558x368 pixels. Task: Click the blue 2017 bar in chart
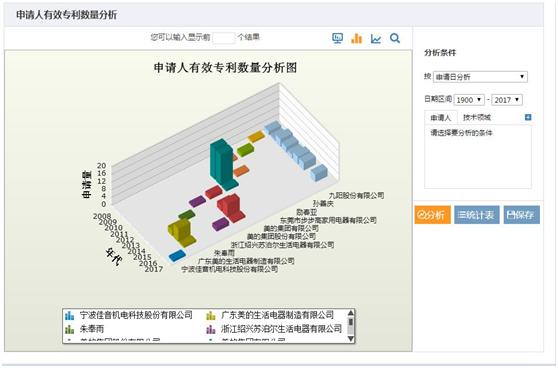pos(177,256)
